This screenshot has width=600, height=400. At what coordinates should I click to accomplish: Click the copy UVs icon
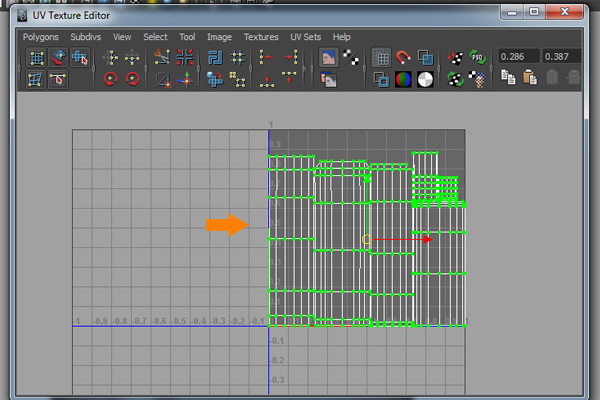click(508, 79)
